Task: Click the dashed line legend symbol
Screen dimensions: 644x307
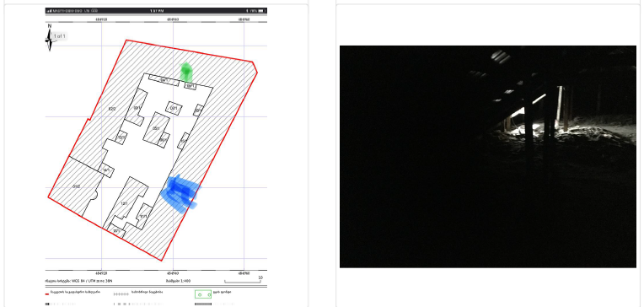Action: (x=121, y=294)
